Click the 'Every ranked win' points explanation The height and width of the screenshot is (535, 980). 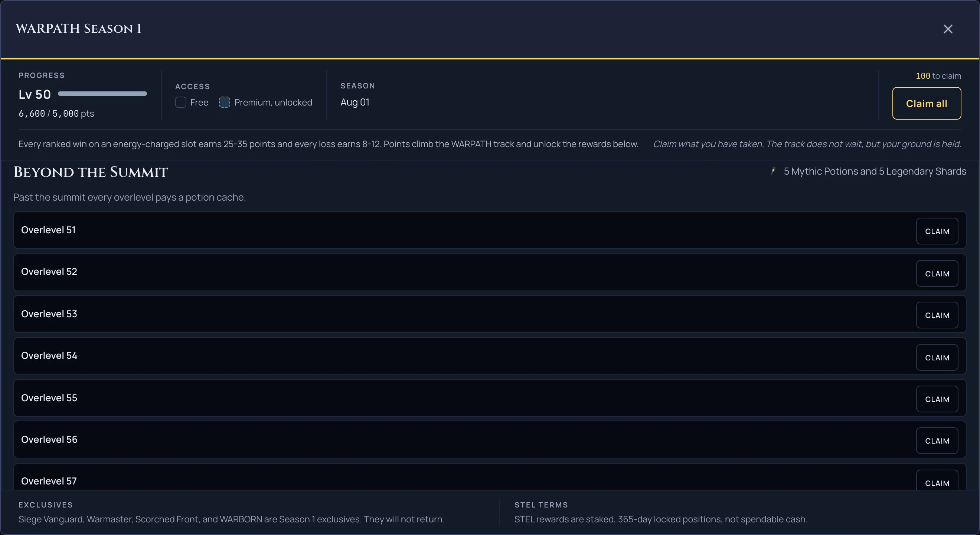(328, 144)
